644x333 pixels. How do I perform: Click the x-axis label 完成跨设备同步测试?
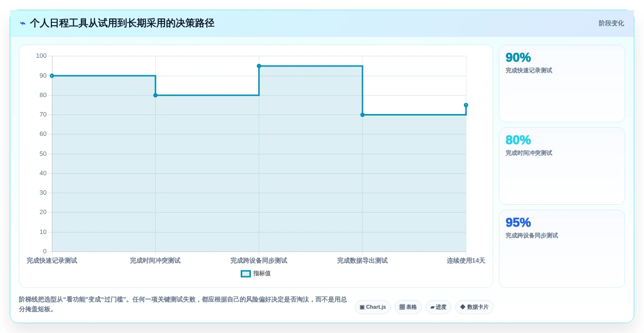coord(259,261)
